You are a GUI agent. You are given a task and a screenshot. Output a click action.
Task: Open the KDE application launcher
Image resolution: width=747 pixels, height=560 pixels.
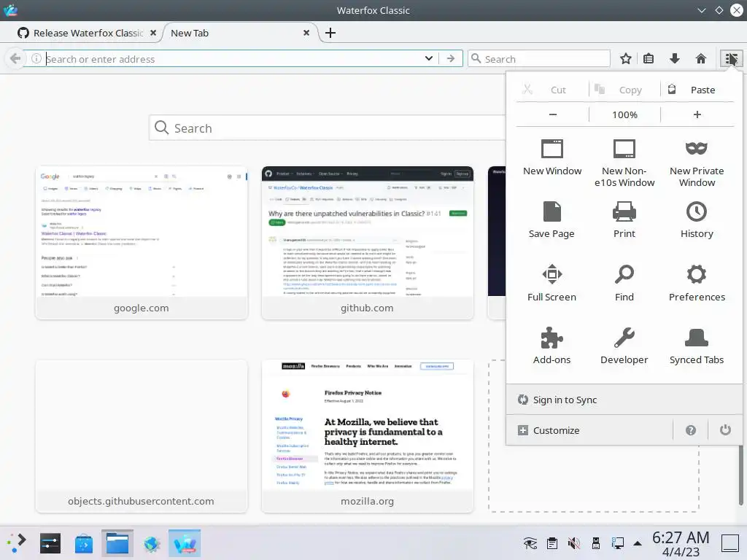17,543
